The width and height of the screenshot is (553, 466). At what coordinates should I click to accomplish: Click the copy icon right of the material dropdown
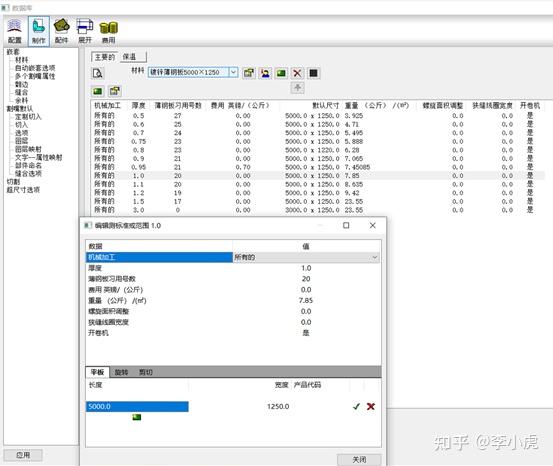[249, 73]
